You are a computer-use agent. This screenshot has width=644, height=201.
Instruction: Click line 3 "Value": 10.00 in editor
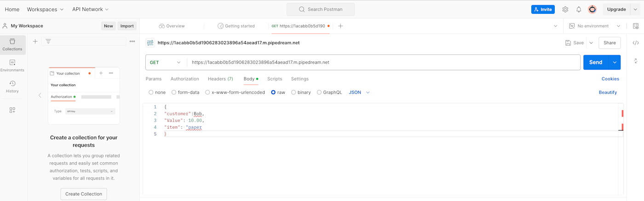click(x=184, y=120)
